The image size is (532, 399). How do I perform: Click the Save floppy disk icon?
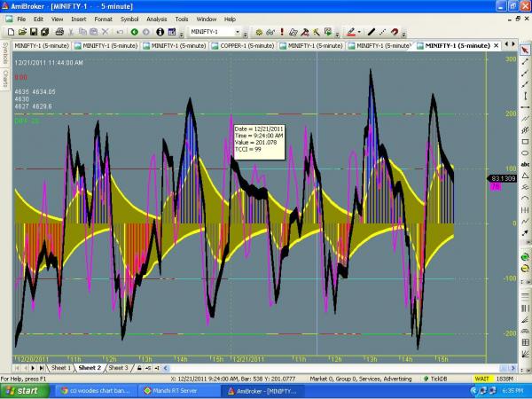(x=34, y=32)
